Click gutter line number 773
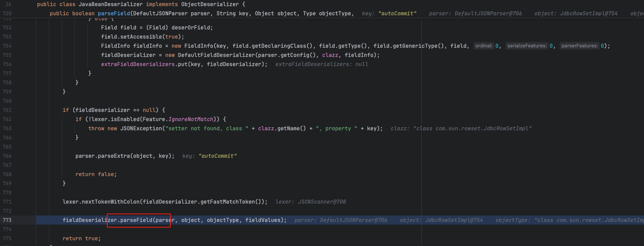 (x=7, y=220)
